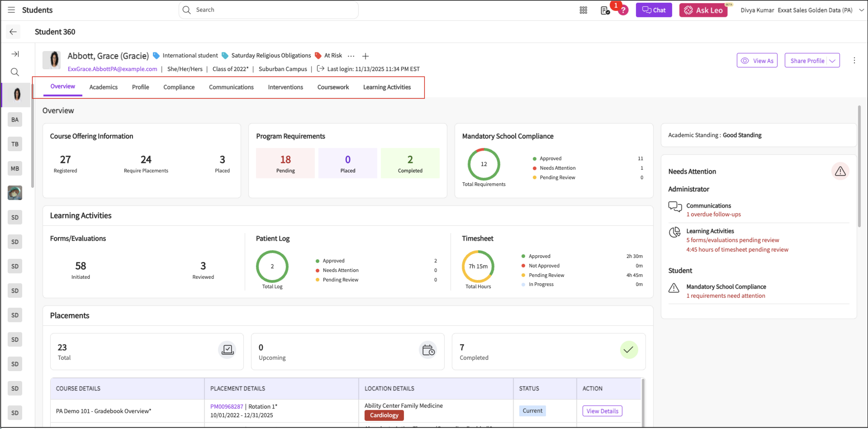
Task: Select the BA student avatar in sidebar
Action: click(15, 120)
